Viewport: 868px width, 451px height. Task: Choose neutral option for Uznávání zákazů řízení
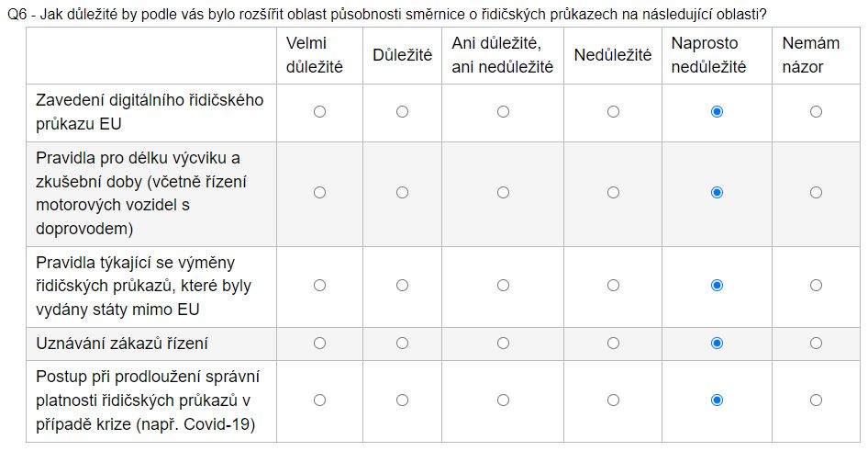pos(503,344)
